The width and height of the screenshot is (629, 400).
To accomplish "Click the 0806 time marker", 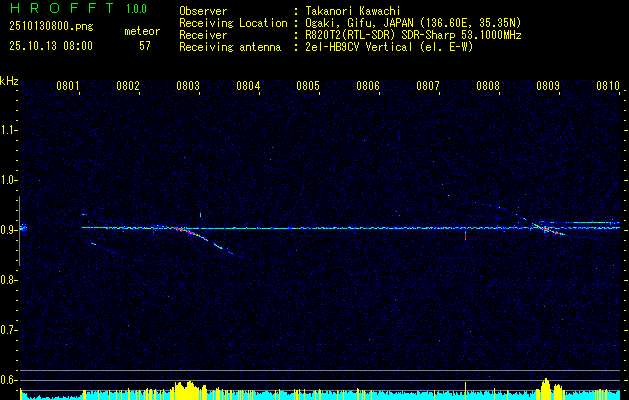I will (x=368, y=86).
